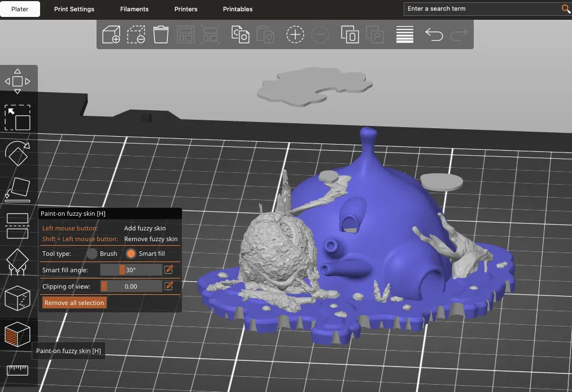Click the search magnifier icon
Viewport: 572px width, 392px height.
click(566, 9)
